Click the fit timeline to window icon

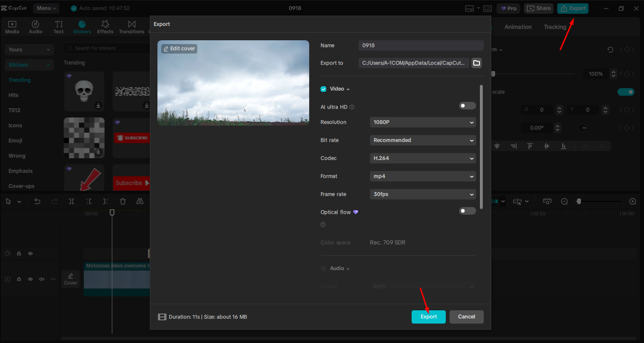tap(547, 201)
